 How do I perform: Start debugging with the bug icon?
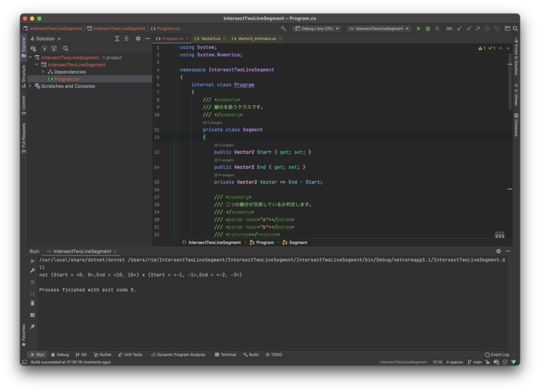coord(427,28)
